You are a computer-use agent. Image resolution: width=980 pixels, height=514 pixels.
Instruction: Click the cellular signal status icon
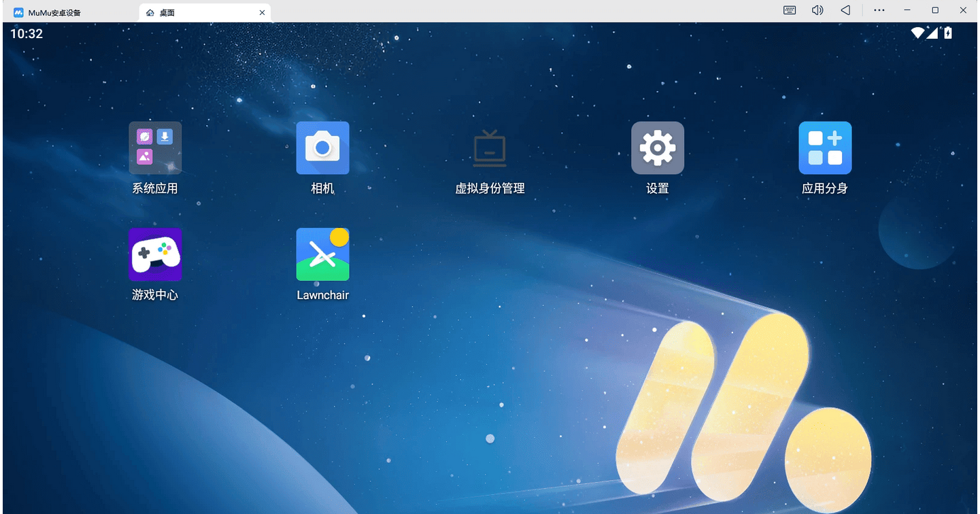coord(932,33)
